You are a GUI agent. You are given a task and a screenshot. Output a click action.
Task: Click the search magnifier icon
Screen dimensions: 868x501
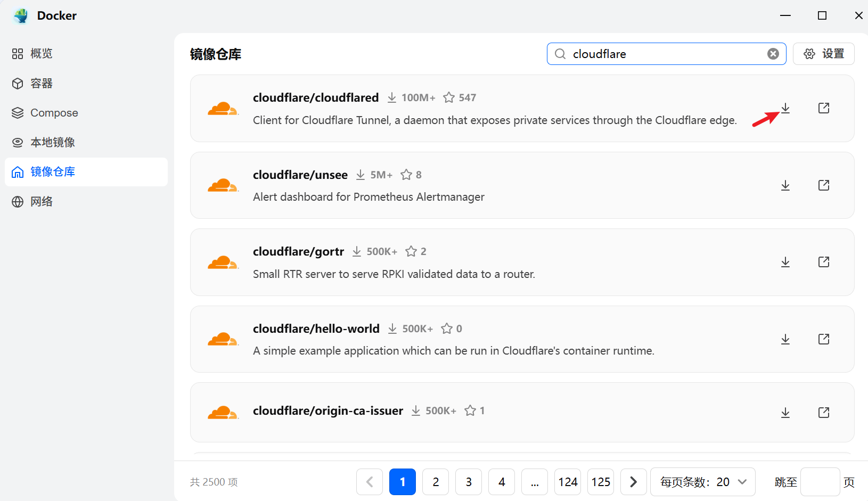tap(560, 54)
